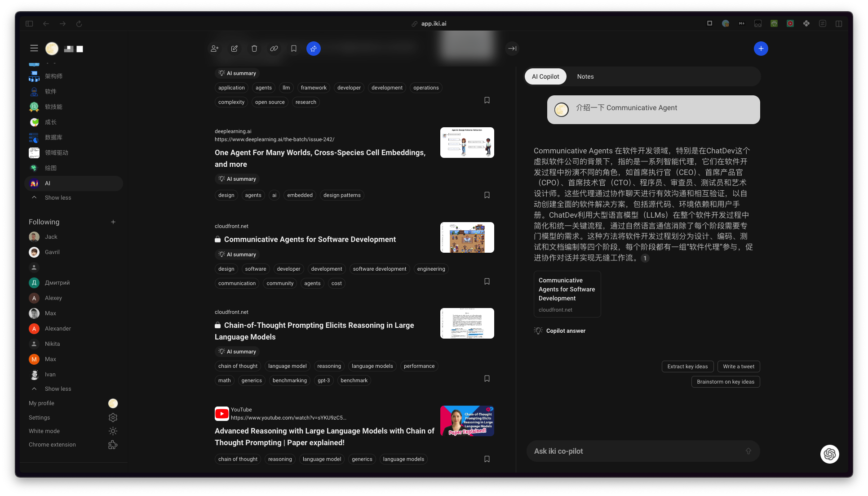Open the hamburger menu icon
868x496 pixels.
pos(34,48)
